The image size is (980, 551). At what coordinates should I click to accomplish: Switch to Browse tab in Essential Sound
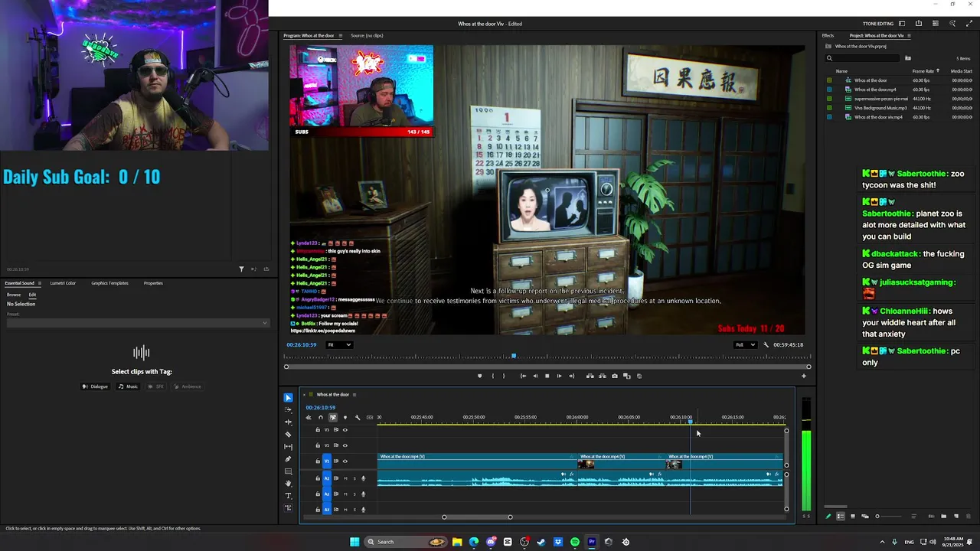point(14,295)
